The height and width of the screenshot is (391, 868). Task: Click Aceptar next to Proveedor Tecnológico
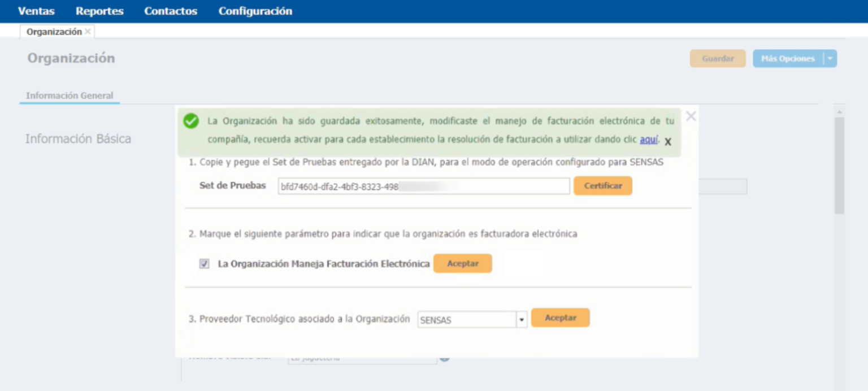pyautogui.click(x=560, y=318)
